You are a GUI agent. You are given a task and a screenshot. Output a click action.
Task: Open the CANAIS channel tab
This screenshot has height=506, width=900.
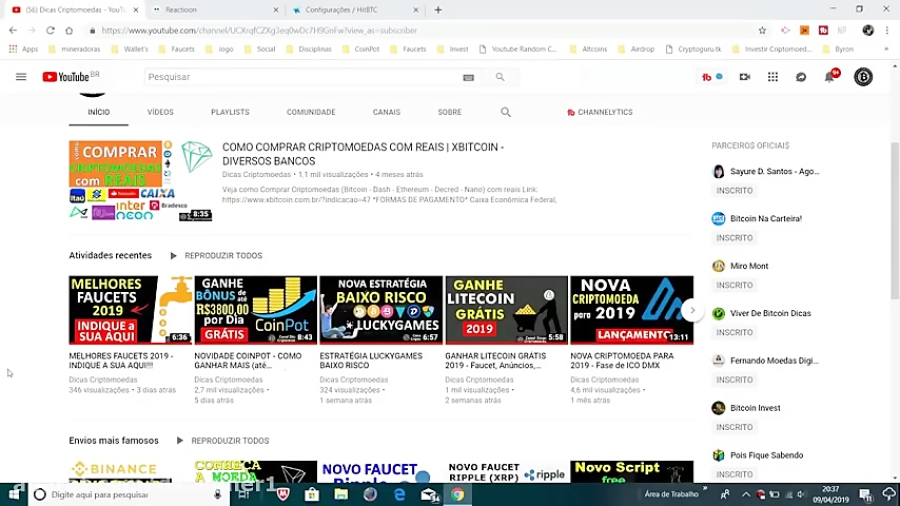coord(386,112)
